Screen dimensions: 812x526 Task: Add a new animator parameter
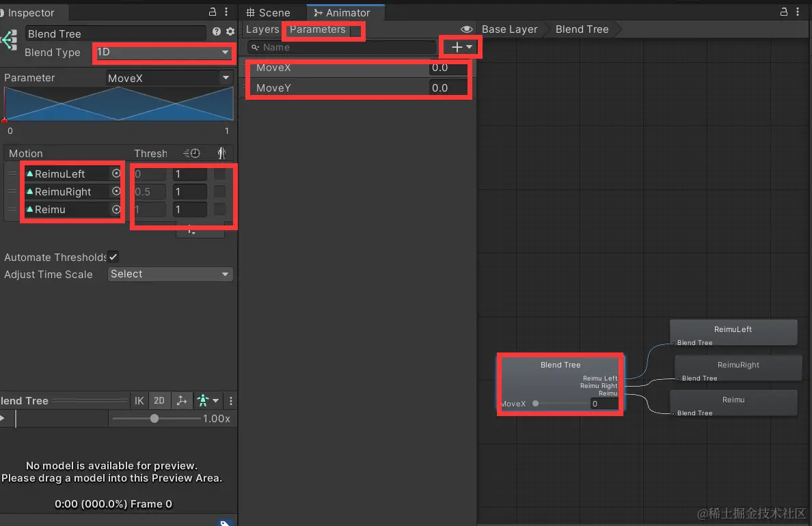(x=461, y=47)
